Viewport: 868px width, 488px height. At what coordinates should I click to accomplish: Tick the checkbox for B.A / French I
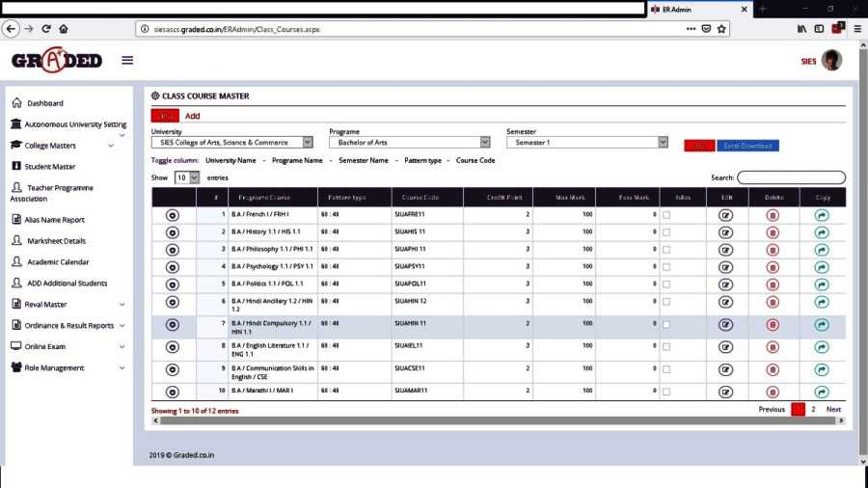coord(666,215)
